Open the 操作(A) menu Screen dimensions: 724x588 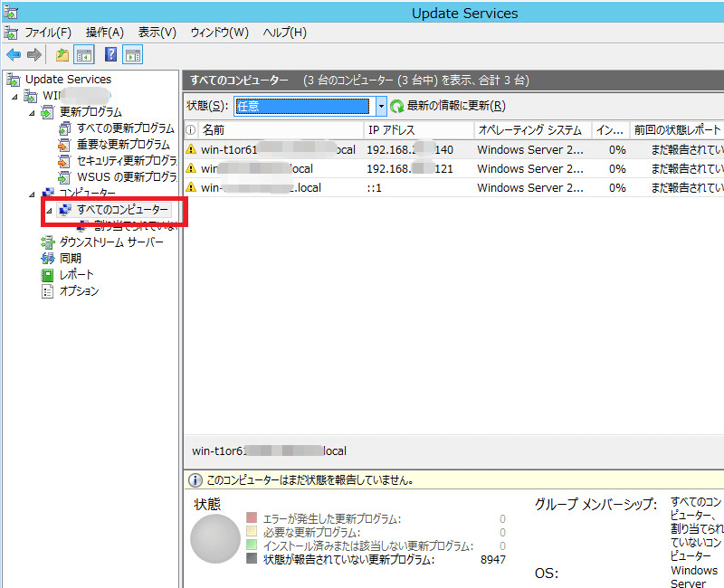(x=105, y=33)
